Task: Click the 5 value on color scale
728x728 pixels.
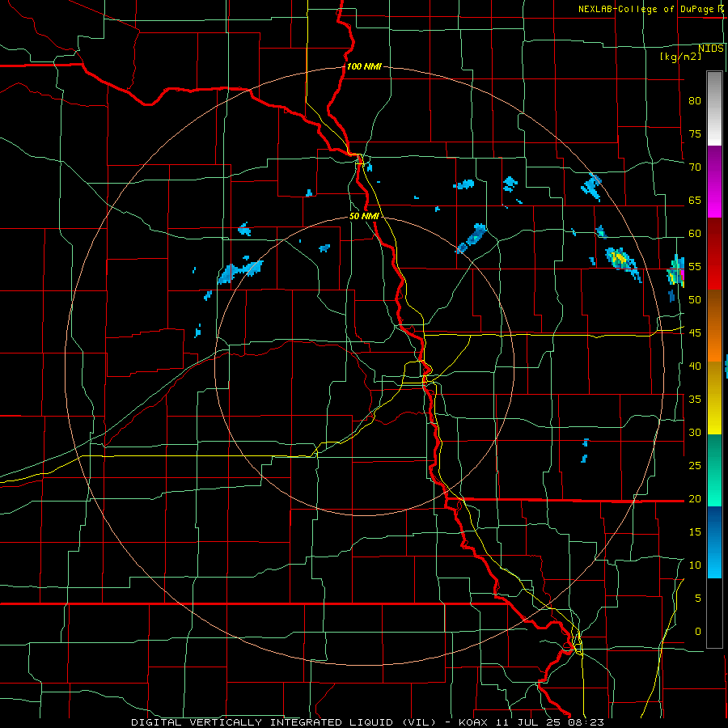Action: [698, 598]
